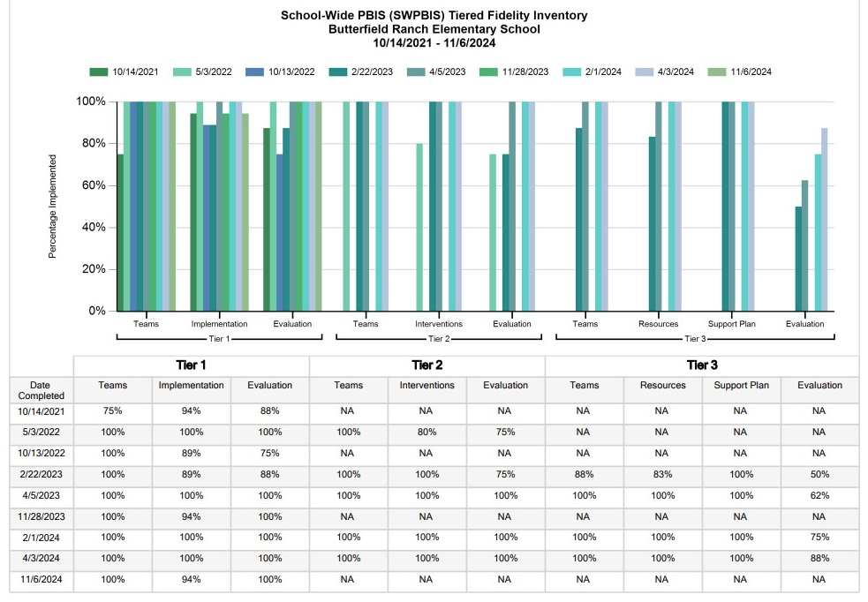Click the 4/5/2023 legend color swatch
Image resolution: width=868 pixels, height=602 pixels.
[416, 72]
